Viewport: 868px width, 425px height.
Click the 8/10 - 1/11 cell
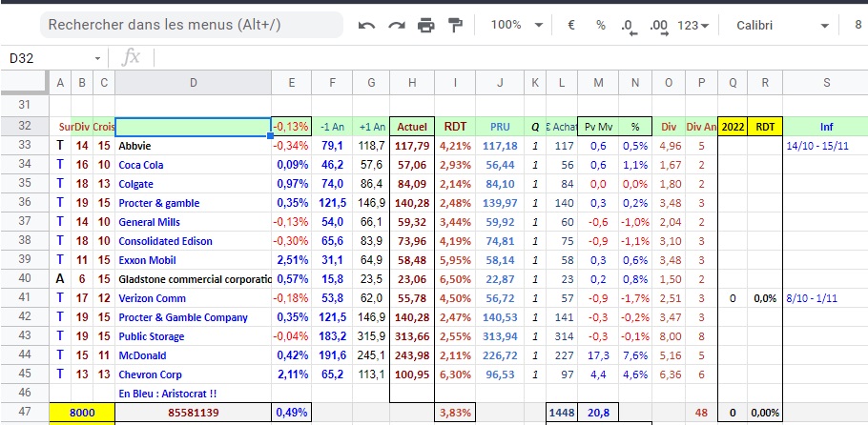pyautogui.click(x=825, y=298)
